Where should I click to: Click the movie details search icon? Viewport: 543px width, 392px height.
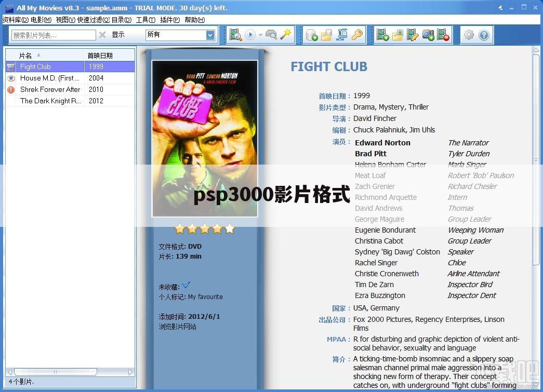click(235, 35)
